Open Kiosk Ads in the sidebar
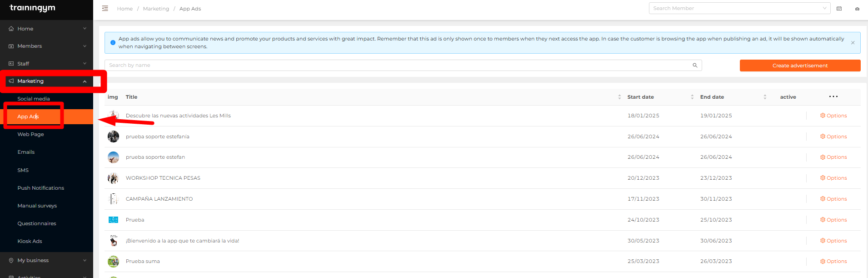This screenshot has width=868, height=278. (x=30, y=241)
